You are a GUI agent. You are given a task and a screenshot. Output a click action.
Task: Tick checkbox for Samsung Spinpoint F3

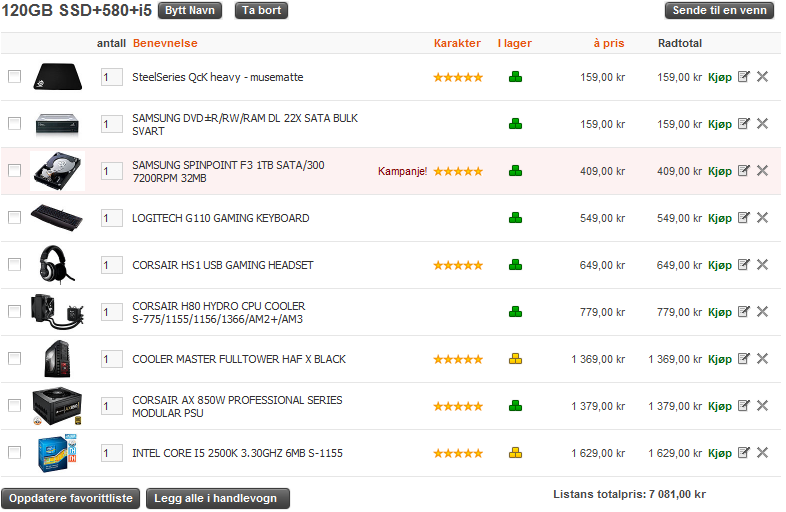tap(15, 171)
